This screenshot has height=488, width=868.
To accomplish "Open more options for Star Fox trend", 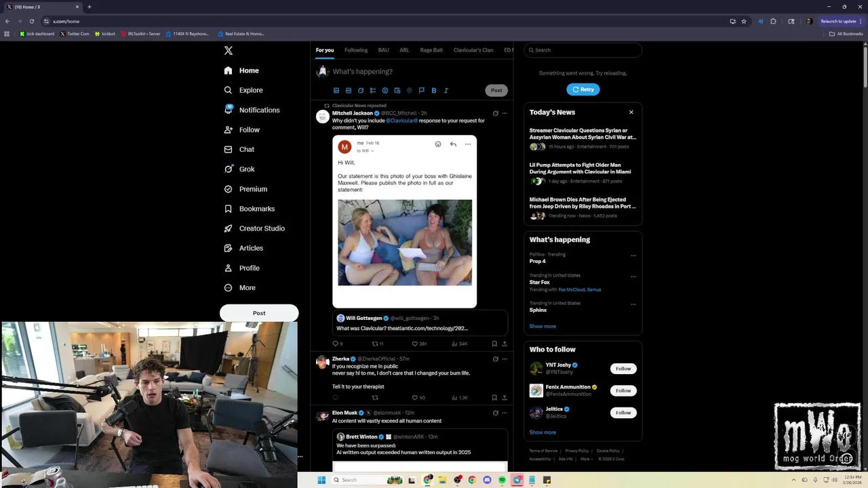I will pos(633,277).
